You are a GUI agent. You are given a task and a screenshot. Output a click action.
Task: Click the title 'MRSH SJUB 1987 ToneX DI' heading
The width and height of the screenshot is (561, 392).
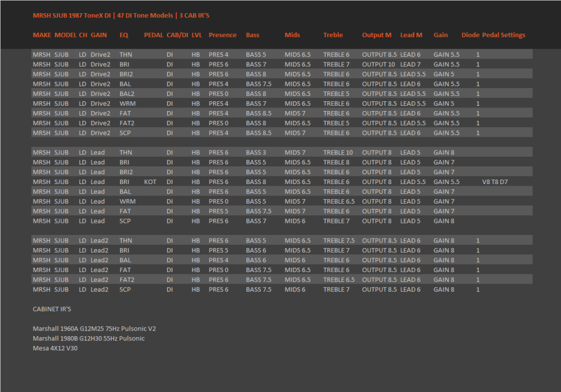[72, 15]
